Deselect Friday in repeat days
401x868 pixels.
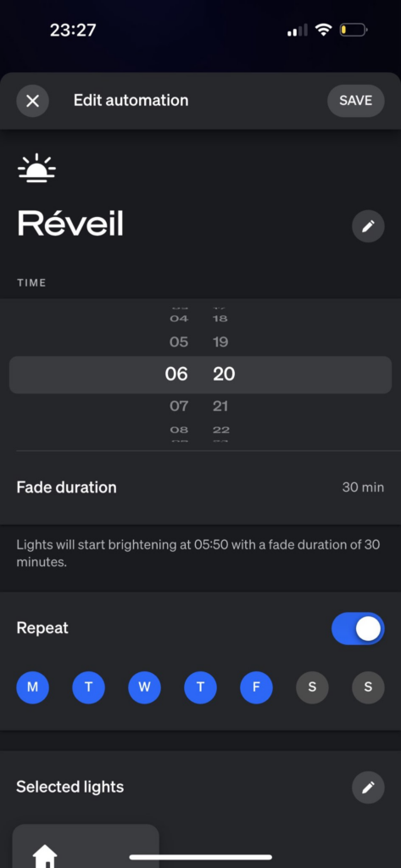256,687
